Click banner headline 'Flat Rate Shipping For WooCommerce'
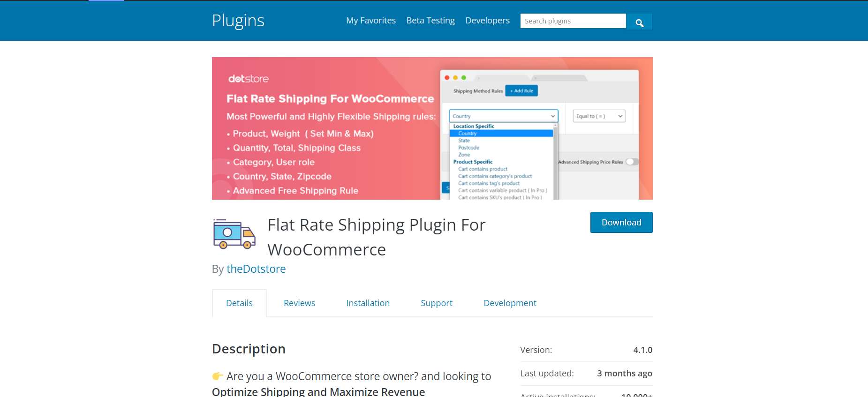 pos(330,99)
